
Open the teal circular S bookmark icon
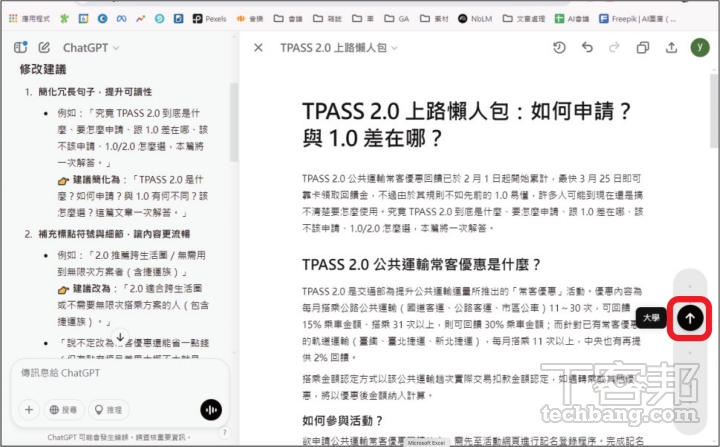tap(159, 18)
